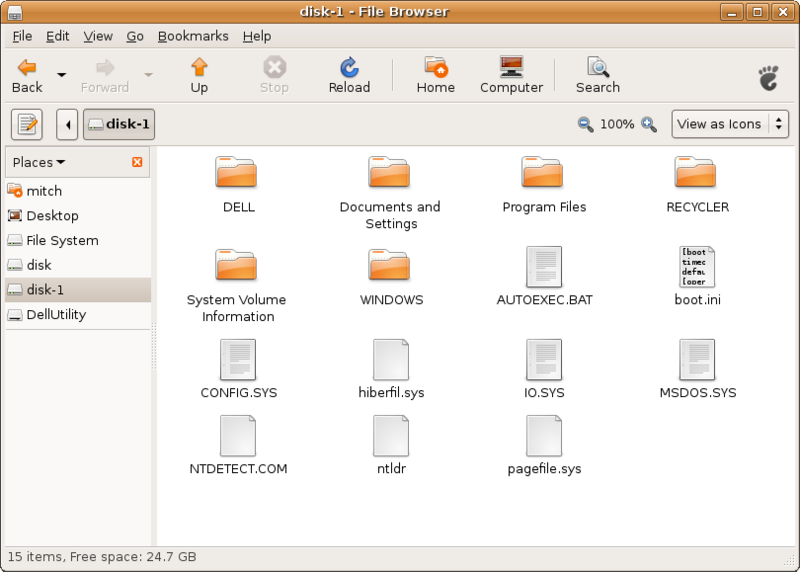800x572 pixels.
Task: Select the pagefile.sys file icon
Action: (544, 436)
